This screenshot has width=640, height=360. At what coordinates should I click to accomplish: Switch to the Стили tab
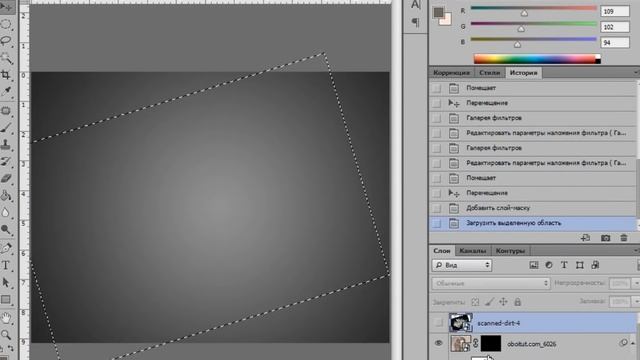[x=489, y=73]
